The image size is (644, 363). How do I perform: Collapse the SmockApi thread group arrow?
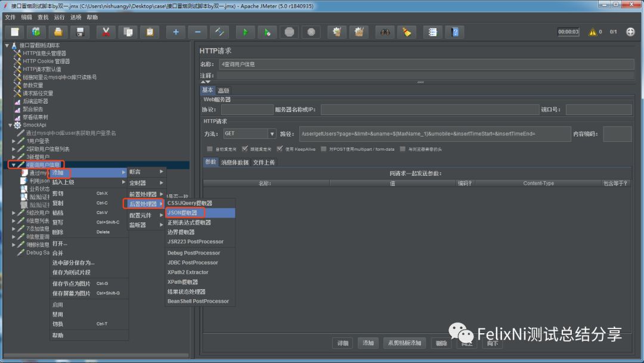point(10,125)
